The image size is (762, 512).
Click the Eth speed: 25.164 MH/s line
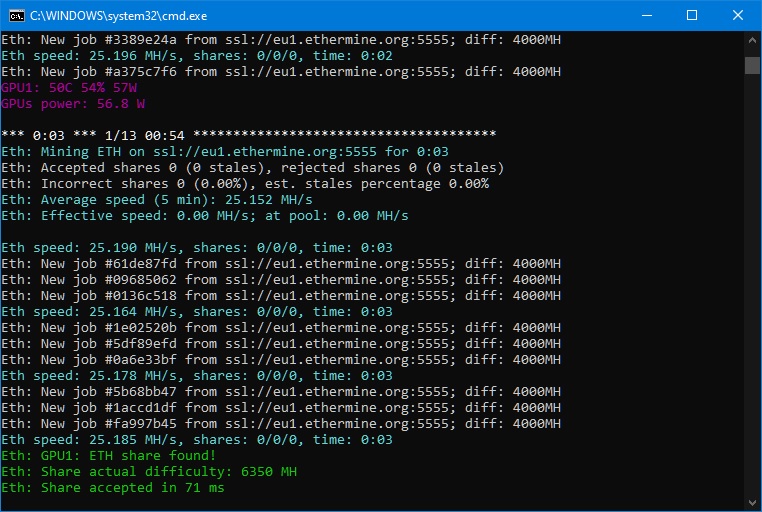point(197,312)
